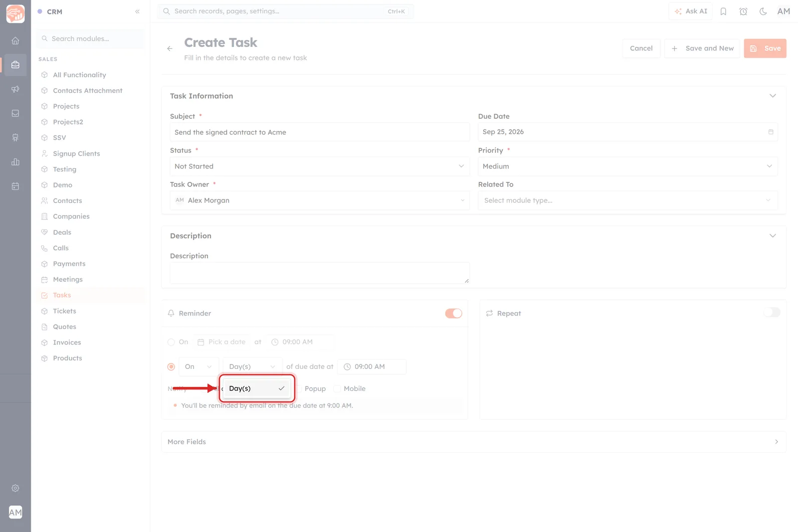Open the alarm clock reminders icon

743,11
